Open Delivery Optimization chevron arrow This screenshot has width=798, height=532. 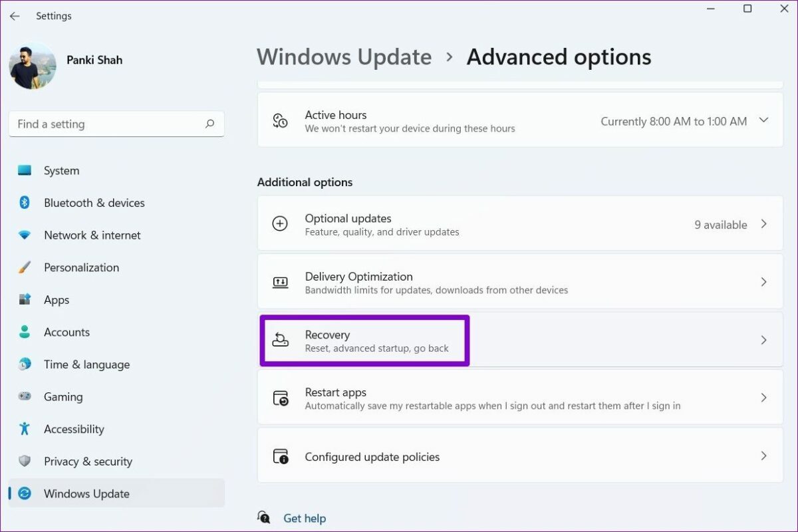tap(763, 282)
